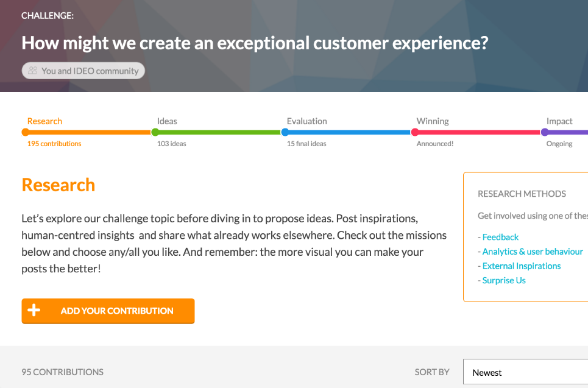Click the You and IDEO community badge

click(83, 70)
